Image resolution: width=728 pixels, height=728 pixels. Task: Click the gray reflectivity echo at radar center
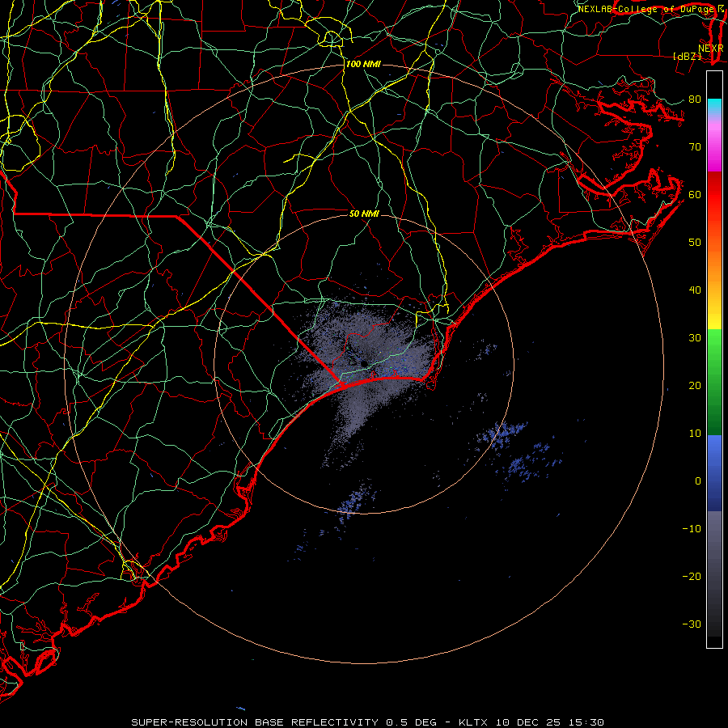pyautogui.click(x=365, y=366)
